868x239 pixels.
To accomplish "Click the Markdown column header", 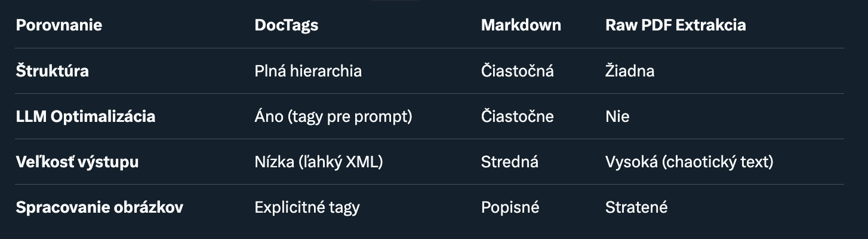I will click(x=521, y=25).
